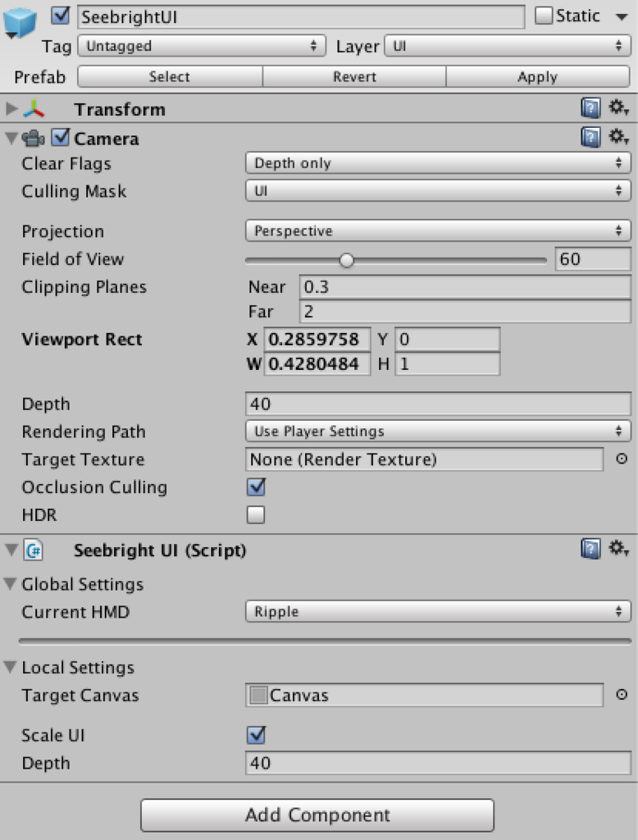Click the Camera Depth field
Viewport: 638px width, 840px height.
(438, 404)
